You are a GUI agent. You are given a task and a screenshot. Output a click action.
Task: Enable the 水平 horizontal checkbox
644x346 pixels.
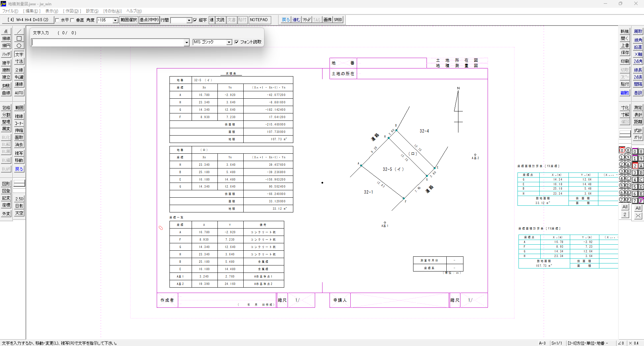click(x=57, y=20)
